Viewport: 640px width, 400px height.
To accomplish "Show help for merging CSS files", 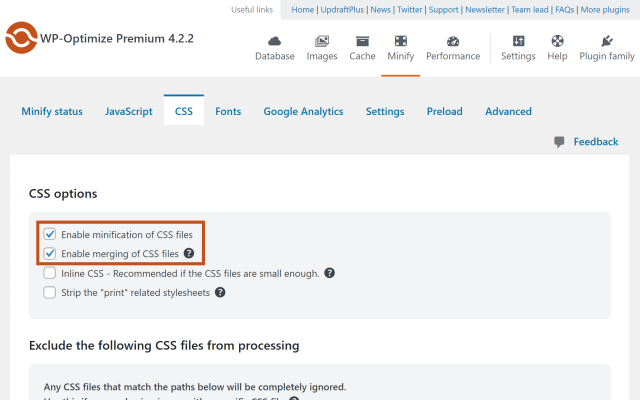I will (189, 253).
